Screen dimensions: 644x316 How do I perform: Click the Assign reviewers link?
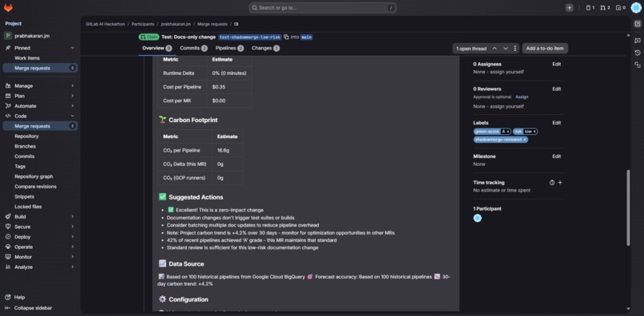[522, 97]
